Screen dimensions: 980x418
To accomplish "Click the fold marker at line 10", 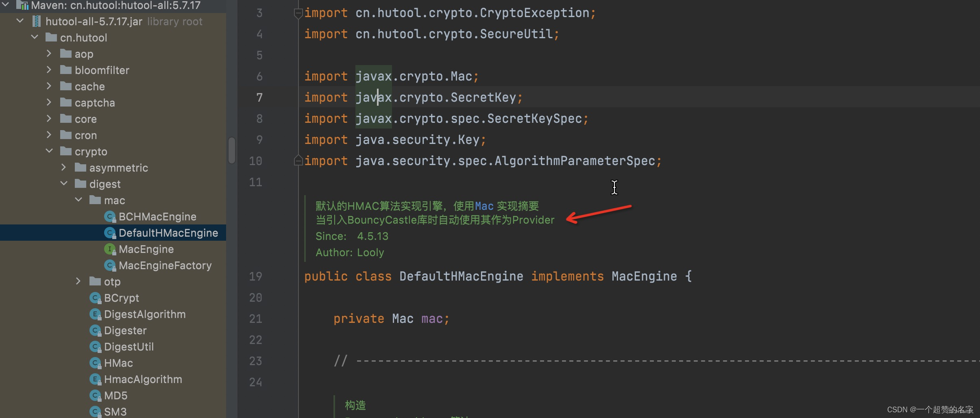I will [298, 161].
